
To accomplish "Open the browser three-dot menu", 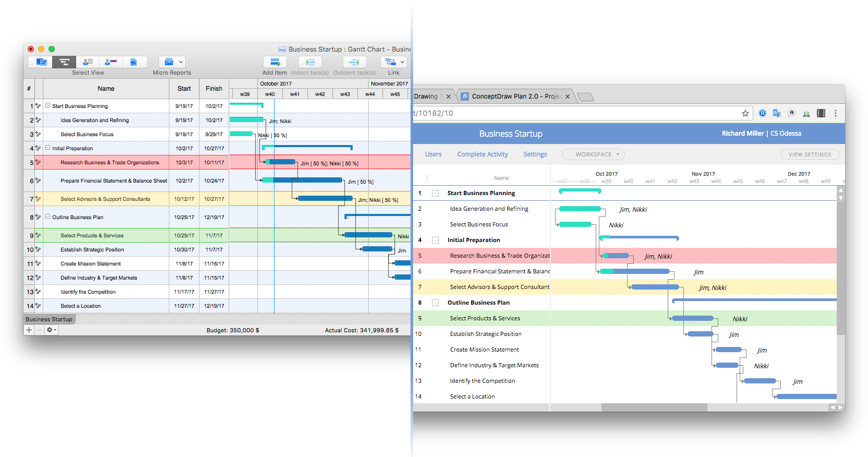I will pos(836,113).
